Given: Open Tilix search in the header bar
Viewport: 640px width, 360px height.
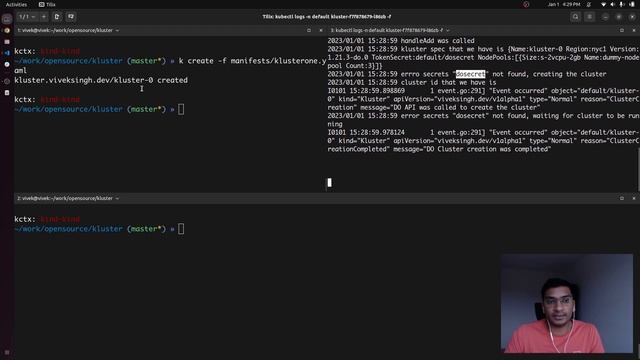Looking at the screenshot, I should pyautogui.click(x=576, y=17).
